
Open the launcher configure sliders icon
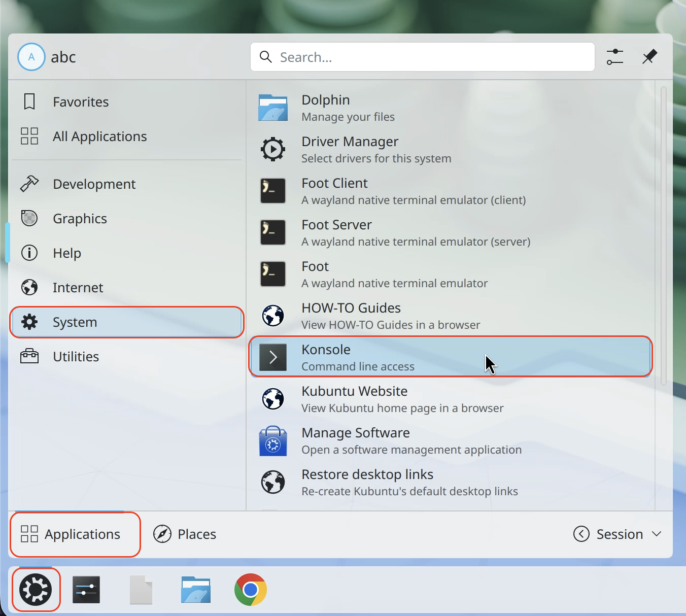click(x=615, y=57)
